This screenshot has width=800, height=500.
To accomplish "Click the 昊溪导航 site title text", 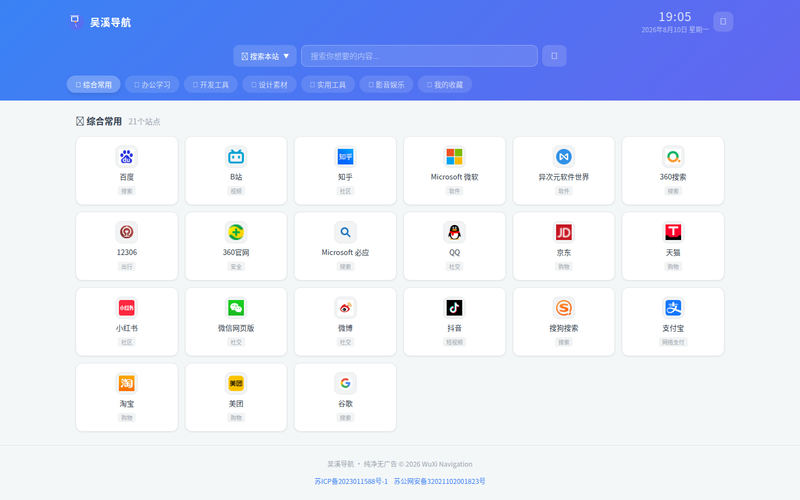I will tap(110, 22).
